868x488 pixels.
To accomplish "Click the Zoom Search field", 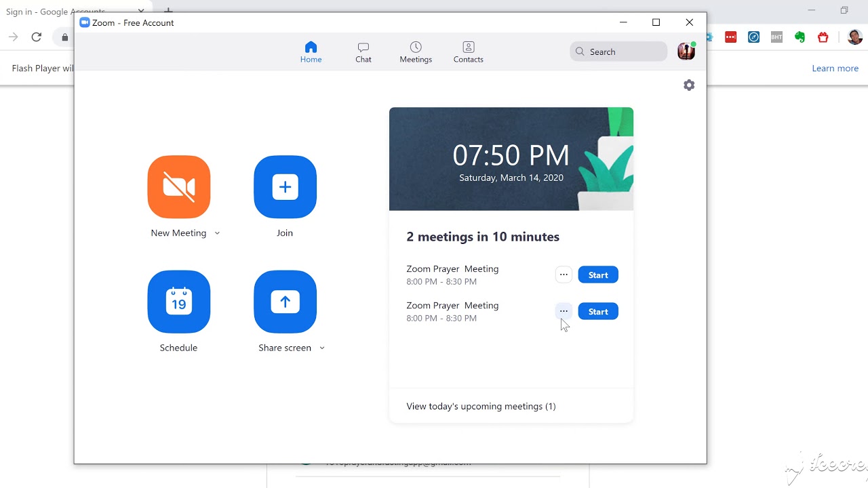I will coord(618,52).
